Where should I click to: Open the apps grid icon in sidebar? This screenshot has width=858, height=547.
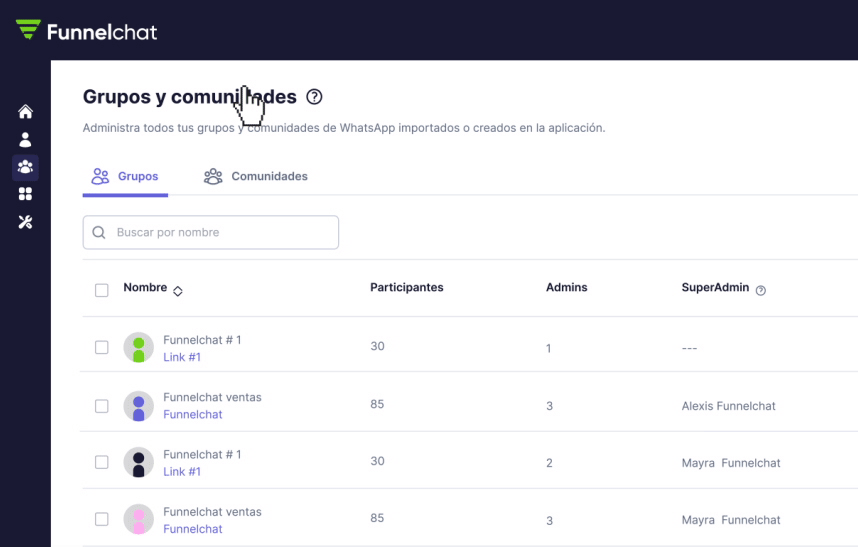click(26, 194)
